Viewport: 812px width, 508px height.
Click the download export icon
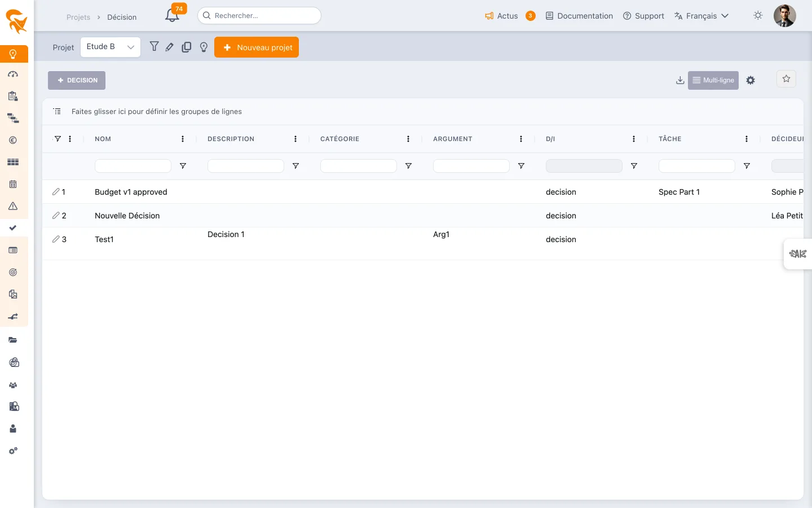click(x=680, y=80)
